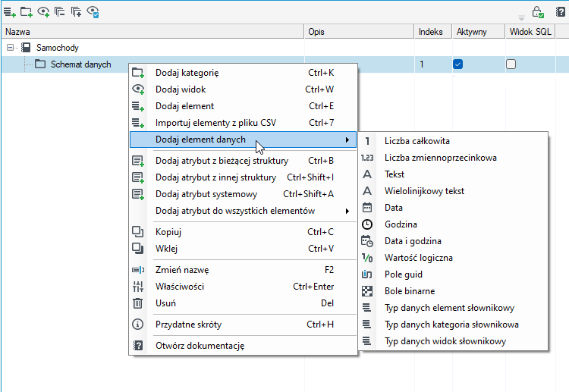Click icon beside Dodaj kategorię
This screenshot has height=392, width=569.
[138, 73]
